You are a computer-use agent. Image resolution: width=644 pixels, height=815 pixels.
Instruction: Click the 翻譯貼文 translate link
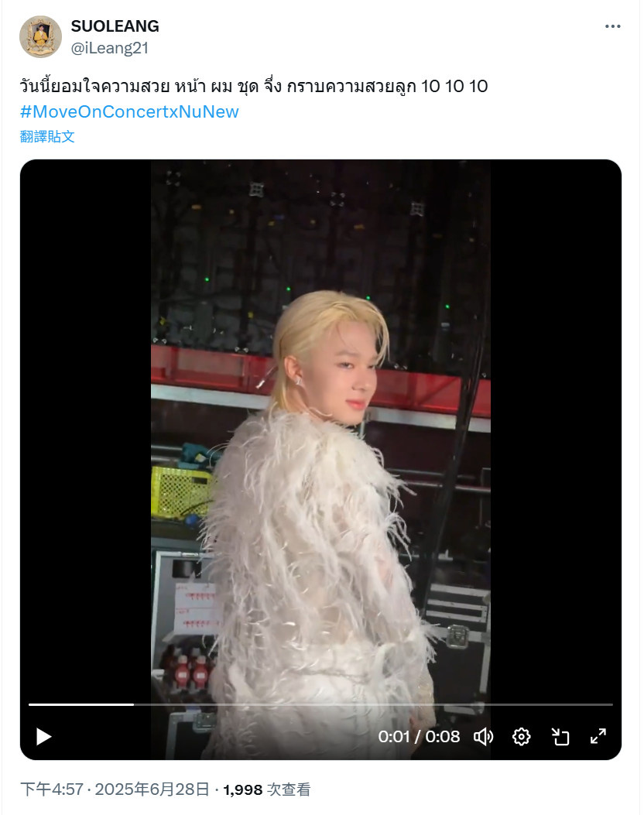[47, 137]
